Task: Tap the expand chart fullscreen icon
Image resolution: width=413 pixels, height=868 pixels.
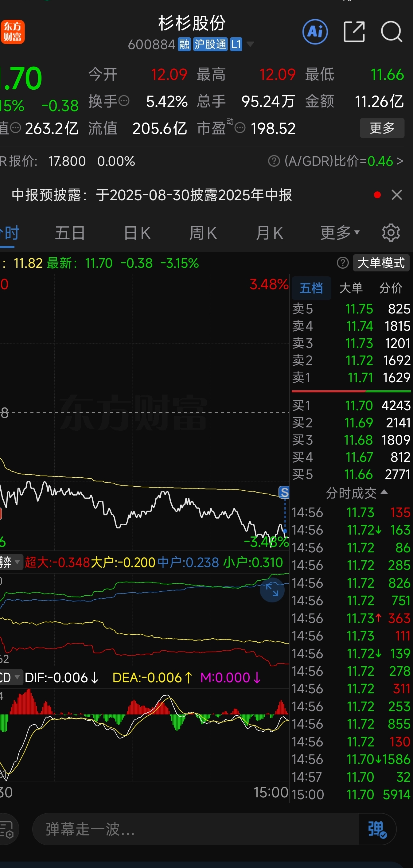Action: point(272,590)
